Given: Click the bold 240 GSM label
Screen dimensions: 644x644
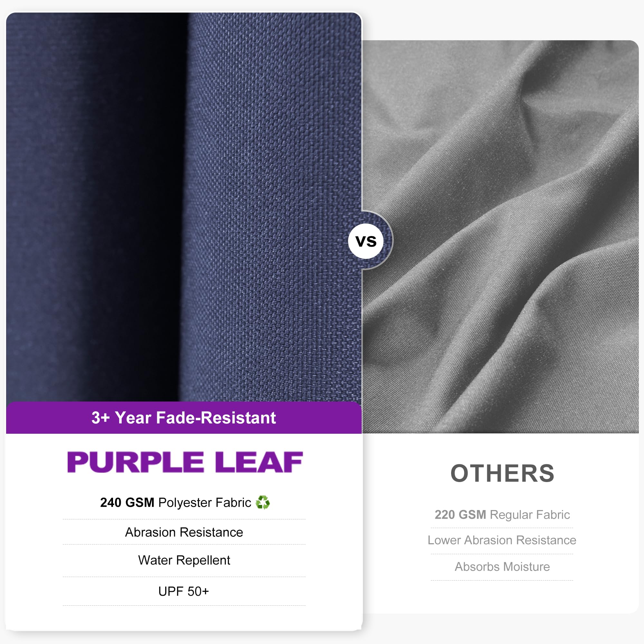Looking at the screenshot, I should pyautogui.click(x=127, y=502).
